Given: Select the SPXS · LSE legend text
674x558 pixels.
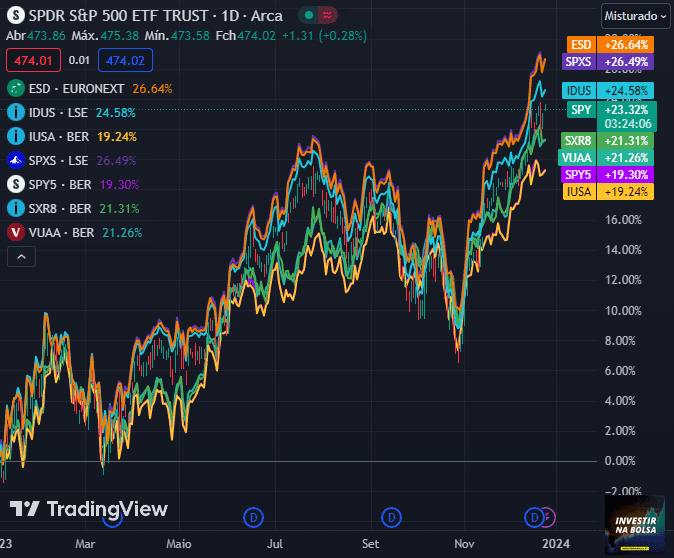Looking at the screenshot, I should point(58,161).
